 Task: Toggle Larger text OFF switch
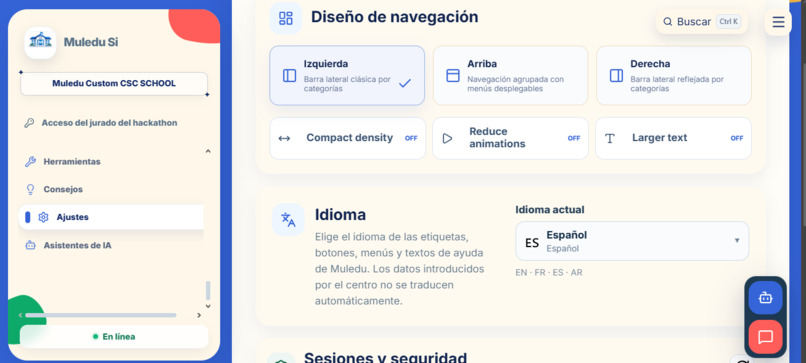[x=737, y=138]
